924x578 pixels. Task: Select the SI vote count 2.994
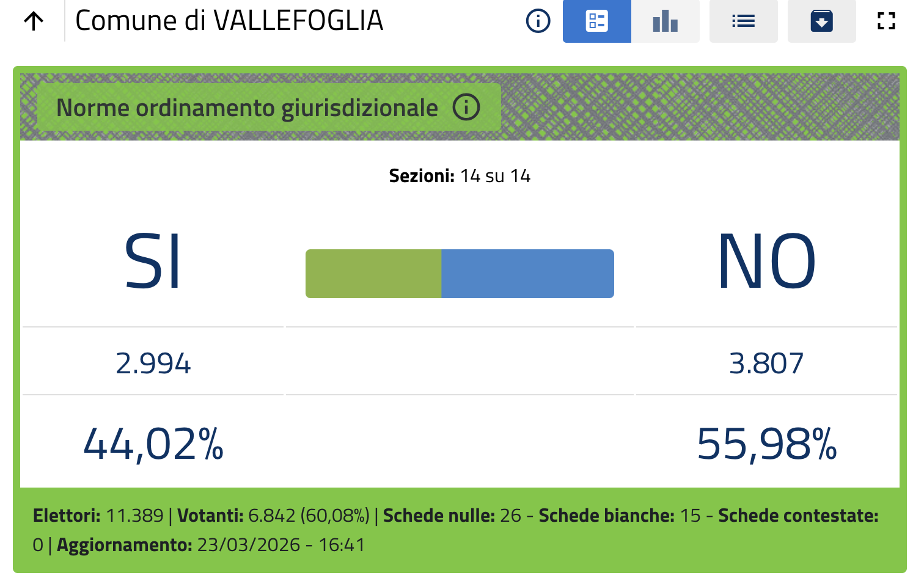click(153, 364)
